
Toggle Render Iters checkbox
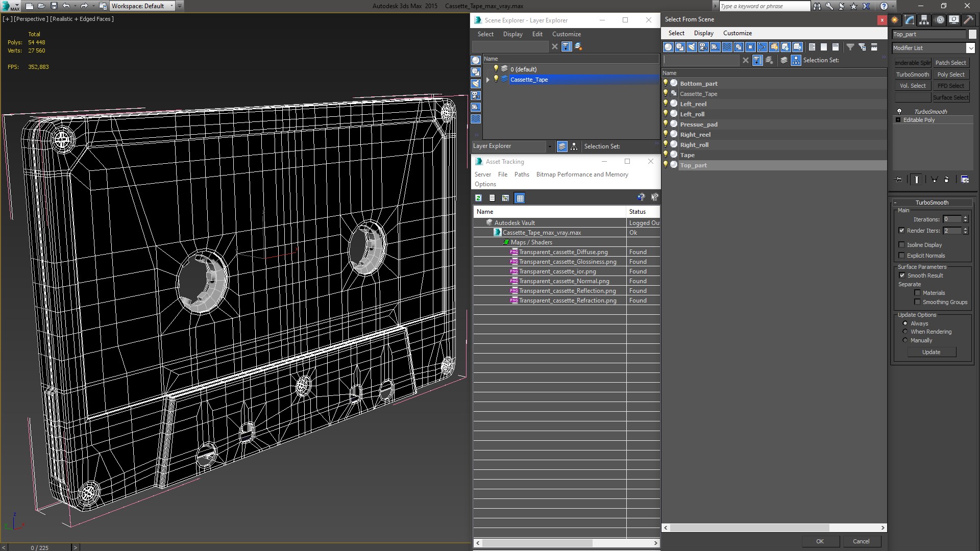(x=902, y=231)
